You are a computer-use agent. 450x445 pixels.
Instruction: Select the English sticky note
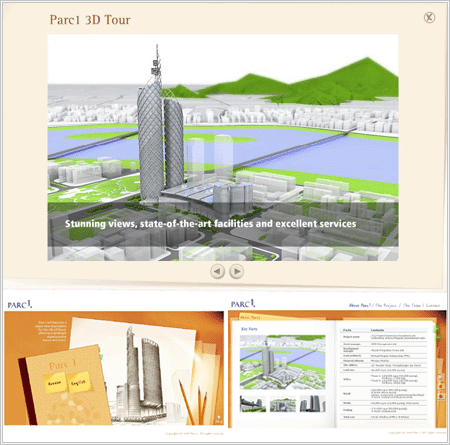(79, 382)
